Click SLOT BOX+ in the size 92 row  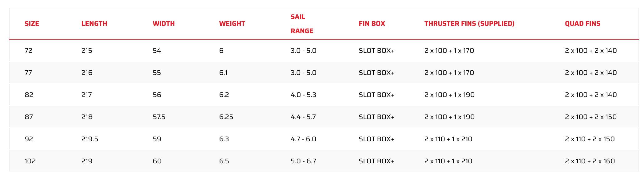tap(376, 139)
